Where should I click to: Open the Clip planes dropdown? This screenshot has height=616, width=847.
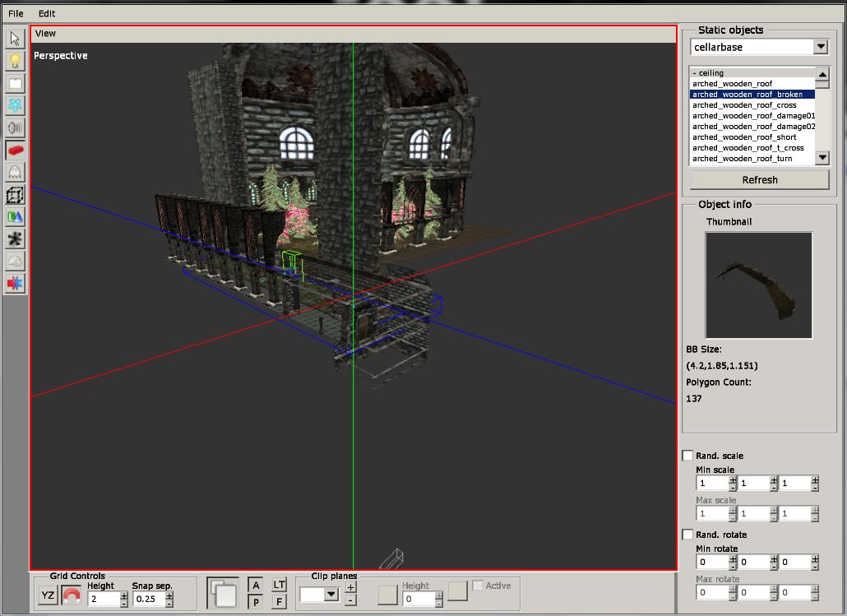point(331,594)
